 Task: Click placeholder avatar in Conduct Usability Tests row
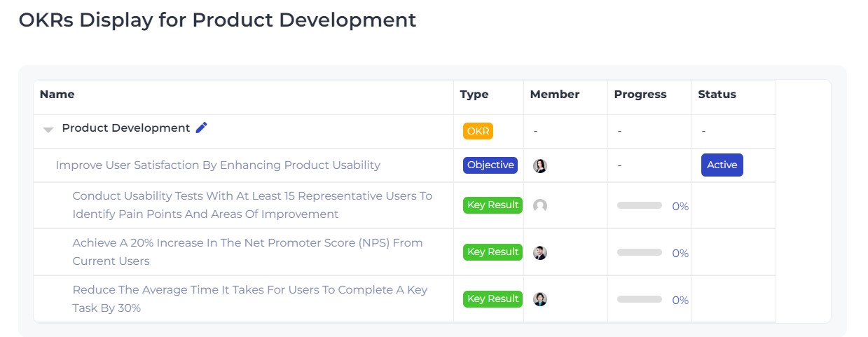(539, 206)
